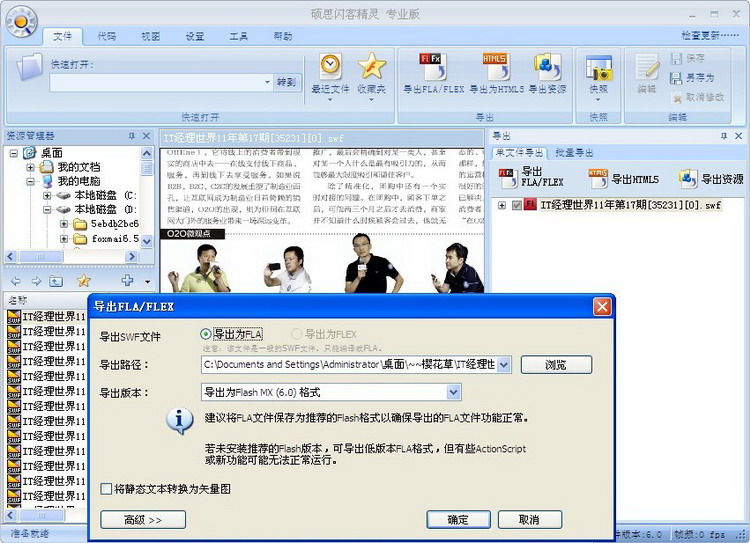The height and width of the screenshot is (543, 750).
Task: Click the 确定 button
Action: [x=458, y=520]
